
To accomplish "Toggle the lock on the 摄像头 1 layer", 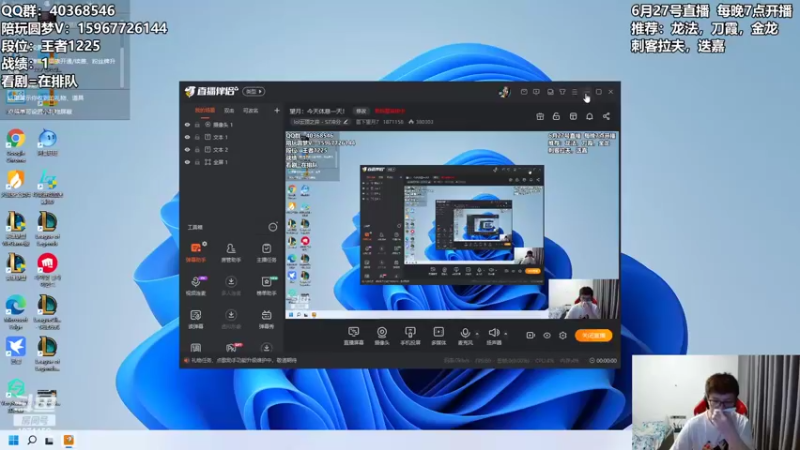I will [197, 124].
